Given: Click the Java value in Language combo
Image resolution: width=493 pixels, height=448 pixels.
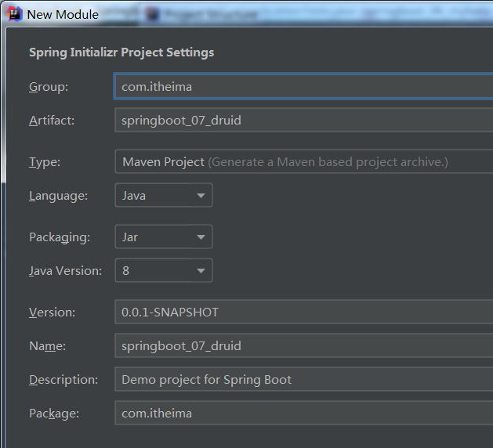Looking at the screenshot, I should point(134,196).
